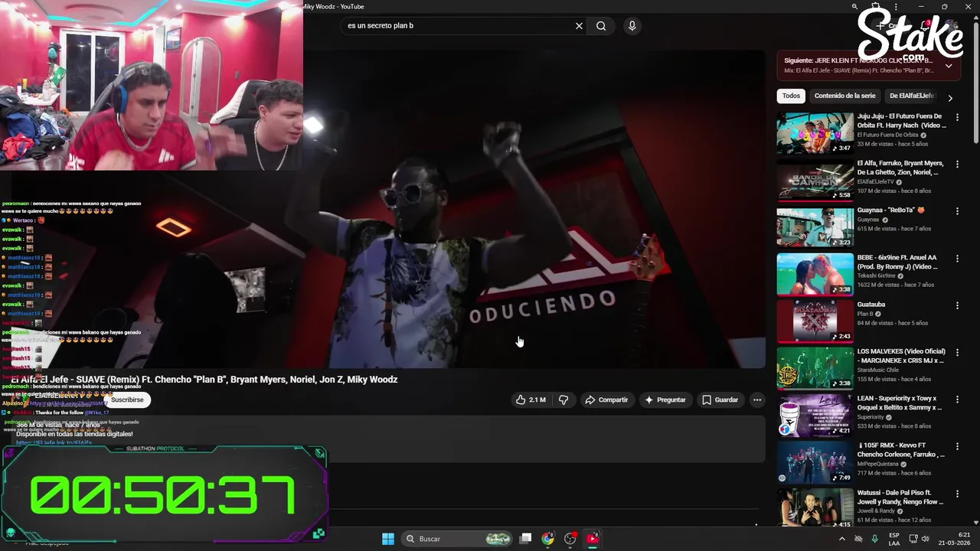The height and width of the screenshot is (551, 980).
Task: Click the thumbs-down dislike icon
Action: click(x=563, y=399)
